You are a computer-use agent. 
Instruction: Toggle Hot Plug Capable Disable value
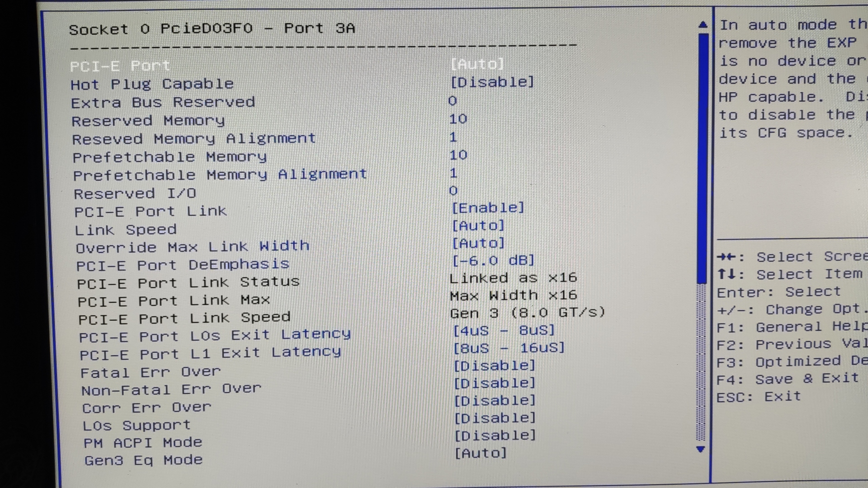click(492, 82)
